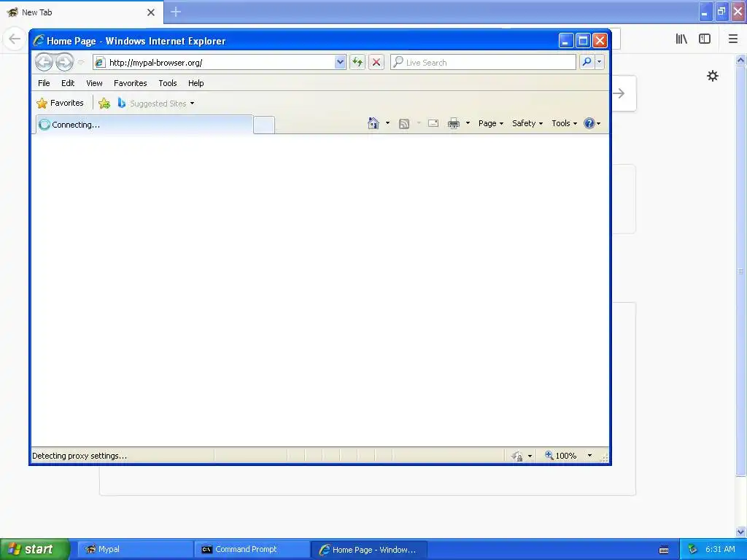Open the Help menu
Viewport: 747px width, 560px height.
coord(196,83)
